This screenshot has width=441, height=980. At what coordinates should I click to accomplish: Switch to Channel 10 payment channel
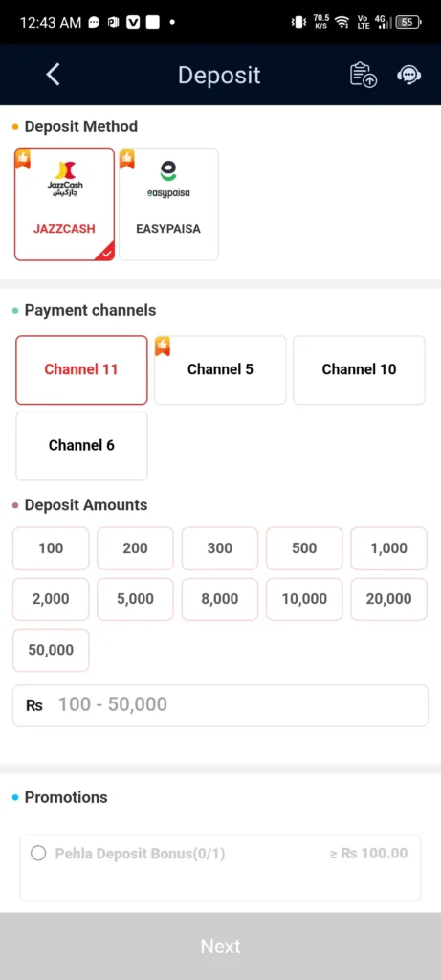coord(359,369)
